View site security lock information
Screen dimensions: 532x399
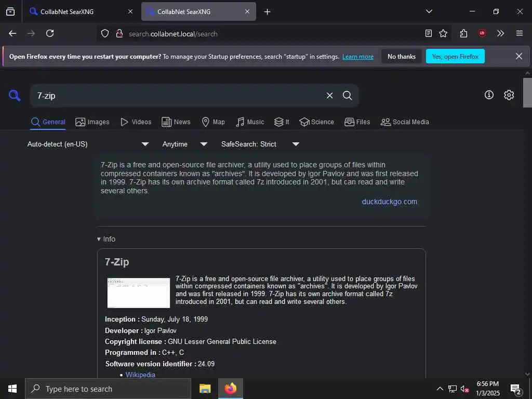click(119, 34)
